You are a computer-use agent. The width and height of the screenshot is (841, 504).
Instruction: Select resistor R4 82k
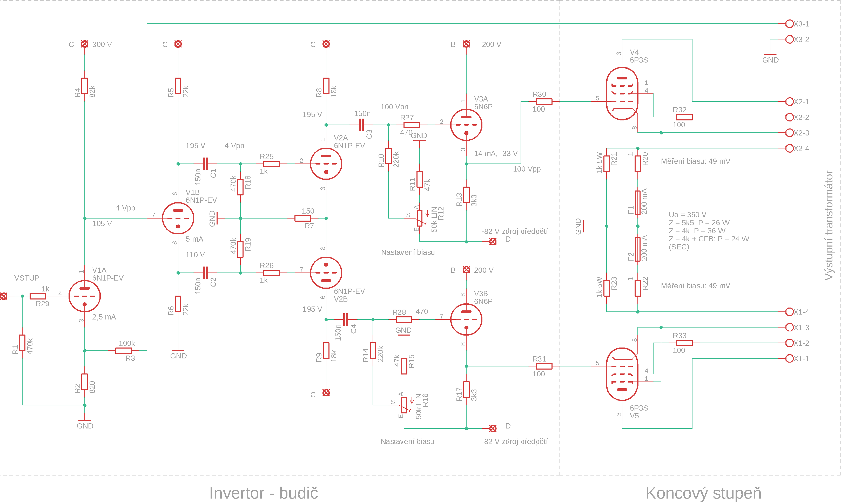pyautogui.click(x=84, y=86)
